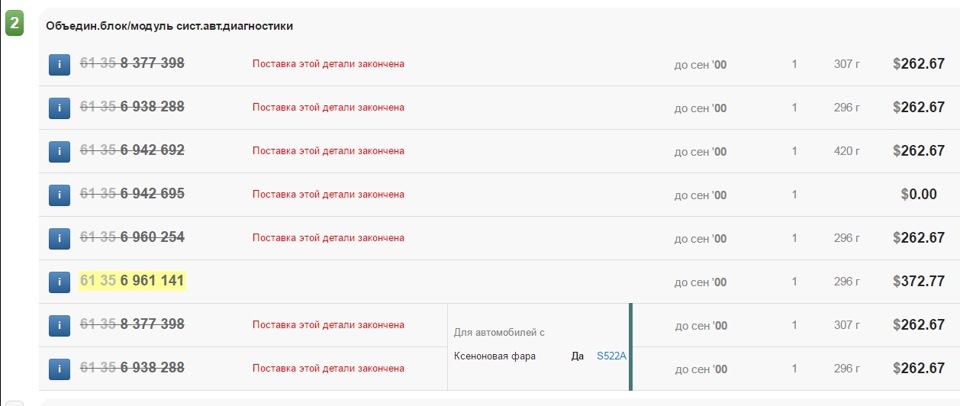The width and height of the screenshot is (960, 406).
Task: Open highlighted part number 61 35 6 961 141
Action: (132, 281)
